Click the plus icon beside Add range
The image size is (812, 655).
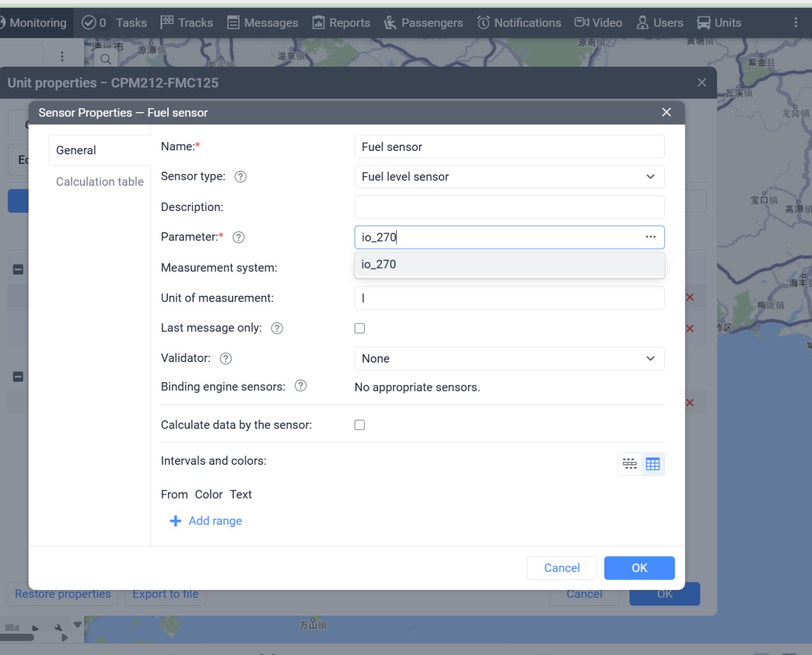[175, 521]
